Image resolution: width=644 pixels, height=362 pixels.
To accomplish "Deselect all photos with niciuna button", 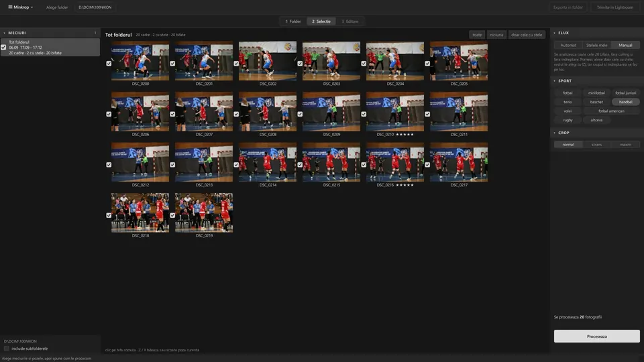I will [x=496, y=35].
